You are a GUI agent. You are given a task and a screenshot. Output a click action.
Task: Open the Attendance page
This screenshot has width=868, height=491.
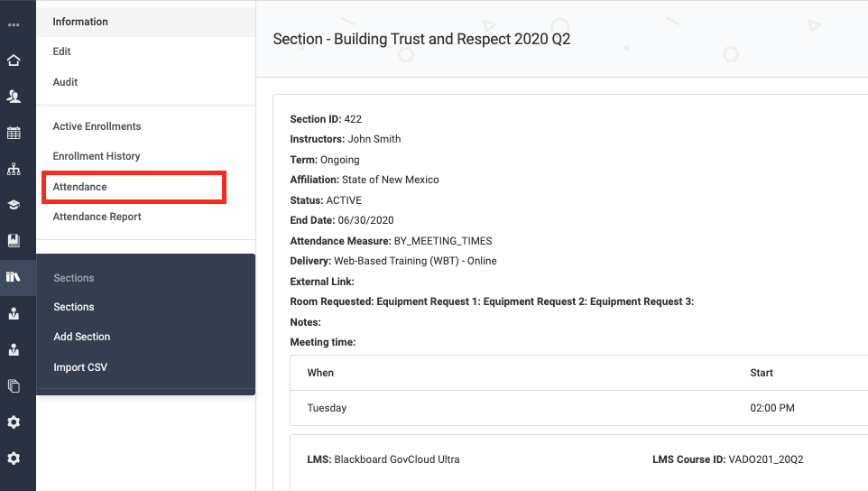(x=79, y=187)
